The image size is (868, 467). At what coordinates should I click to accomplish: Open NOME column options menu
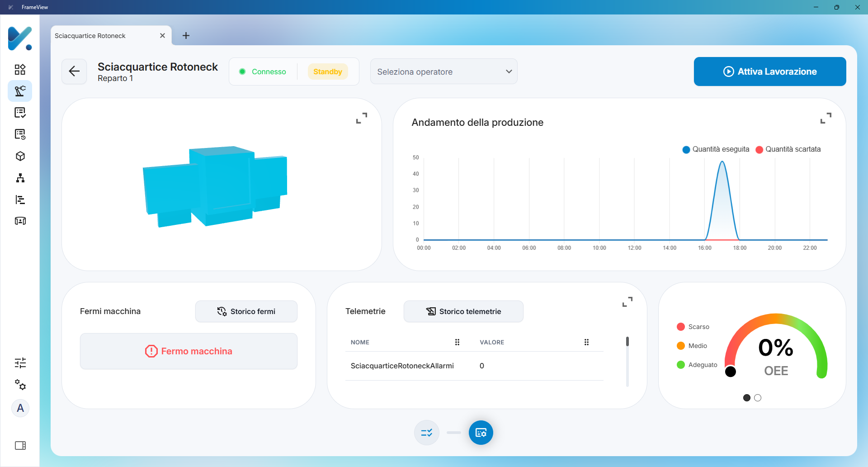click(x=457, y=342)
